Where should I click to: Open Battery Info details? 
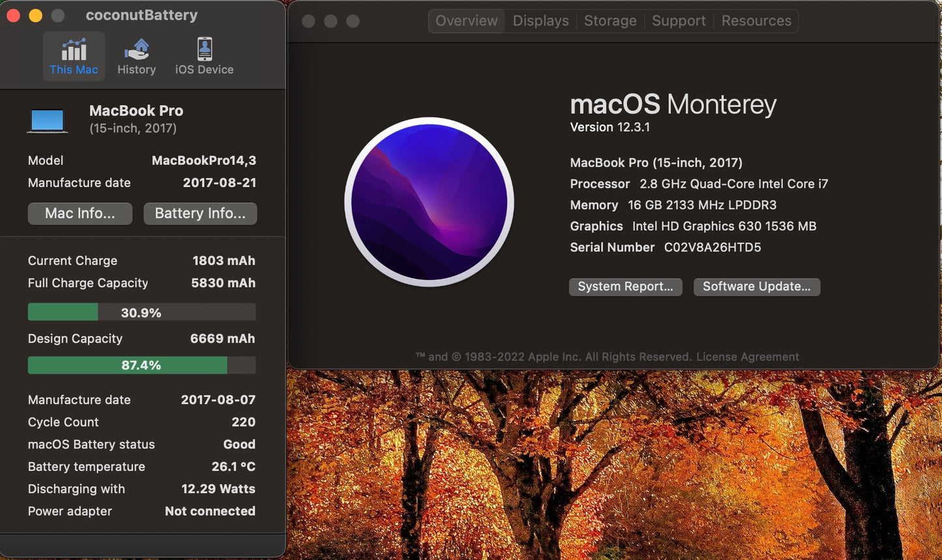pyautogui.click(x=200, y=213)
